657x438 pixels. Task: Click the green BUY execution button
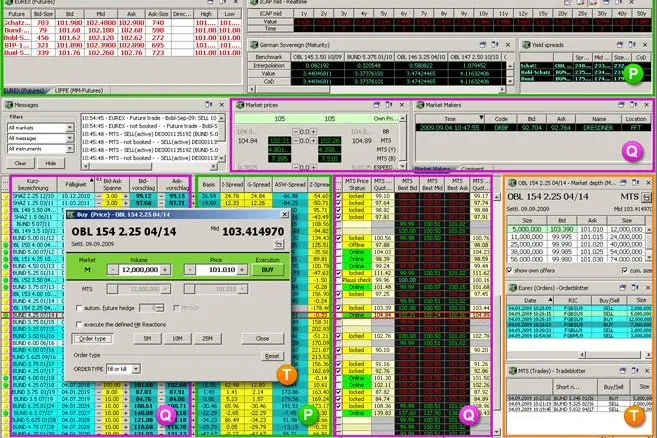pyautogui.click(x=267, y=270)
